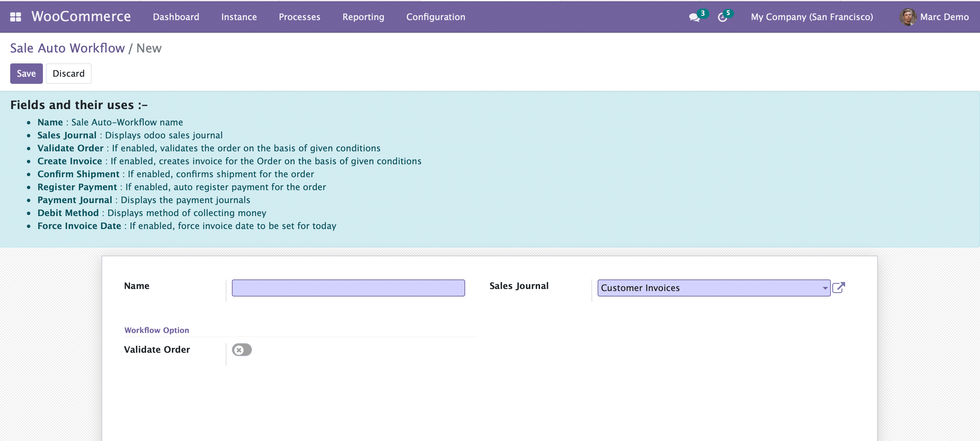Click the activities badge showing 5
This screenshot has width=980, height=441.
[x=728, y=13]
